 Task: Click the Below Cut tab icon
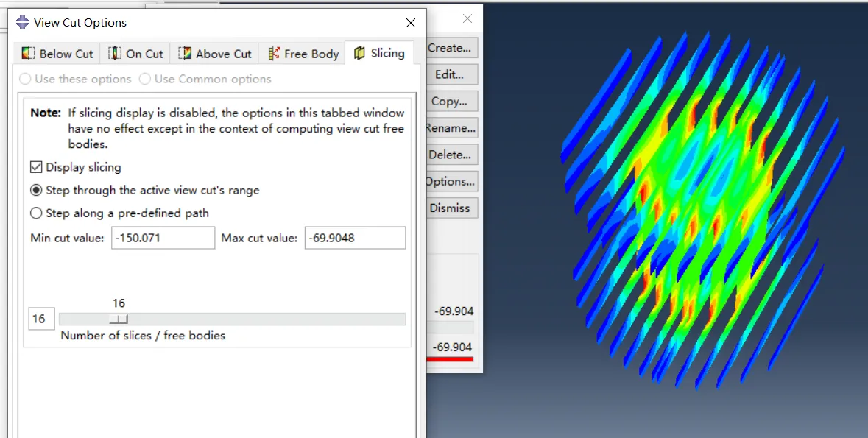pos(28,53)
